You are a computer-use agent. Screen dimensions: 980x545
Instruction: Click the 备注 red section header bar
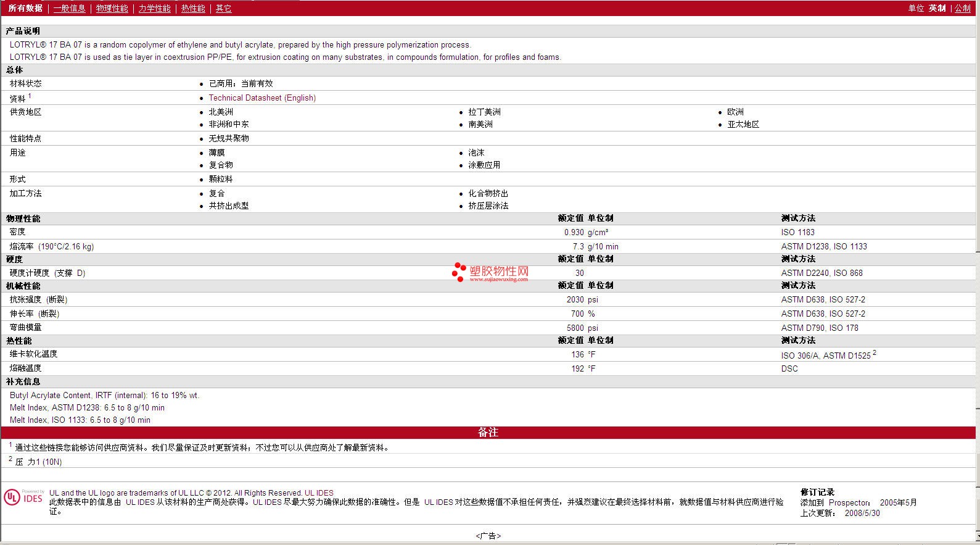[x=488, y=432]
